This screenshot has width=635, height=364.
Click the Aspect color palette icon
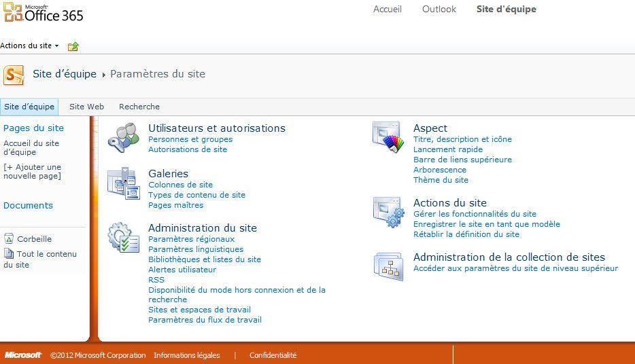[388, 137]
